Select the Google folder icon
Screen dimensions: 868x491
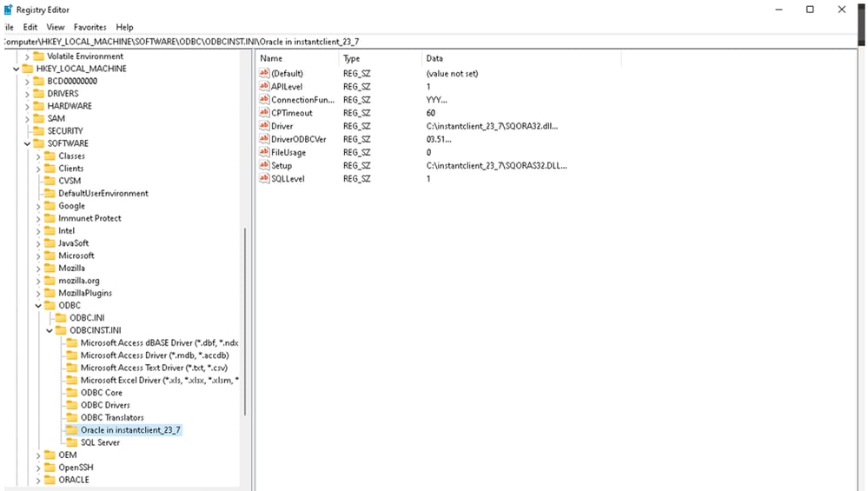tap(50, 205)
